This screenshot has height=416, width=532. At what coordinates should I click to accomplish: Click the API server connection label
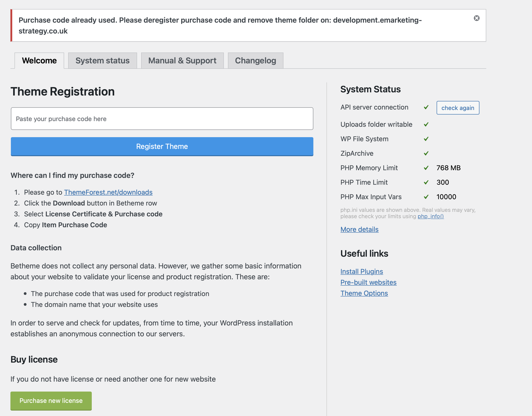(x=374, y=107)
